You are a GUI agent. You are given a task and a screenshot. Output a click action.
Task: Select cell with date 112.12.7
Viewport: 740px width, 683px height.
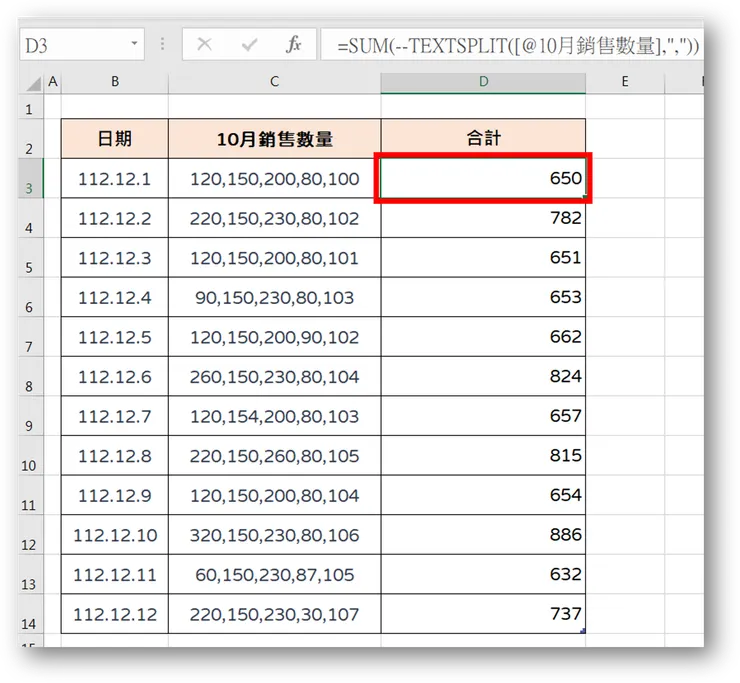[115, 416]
